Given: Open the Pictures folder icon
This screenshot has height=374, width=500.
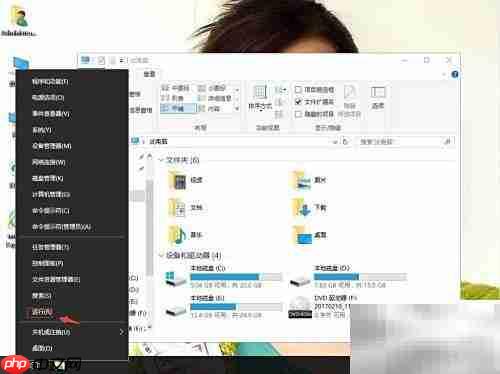Looking at the screenshot, I should [x=301, y=180].
